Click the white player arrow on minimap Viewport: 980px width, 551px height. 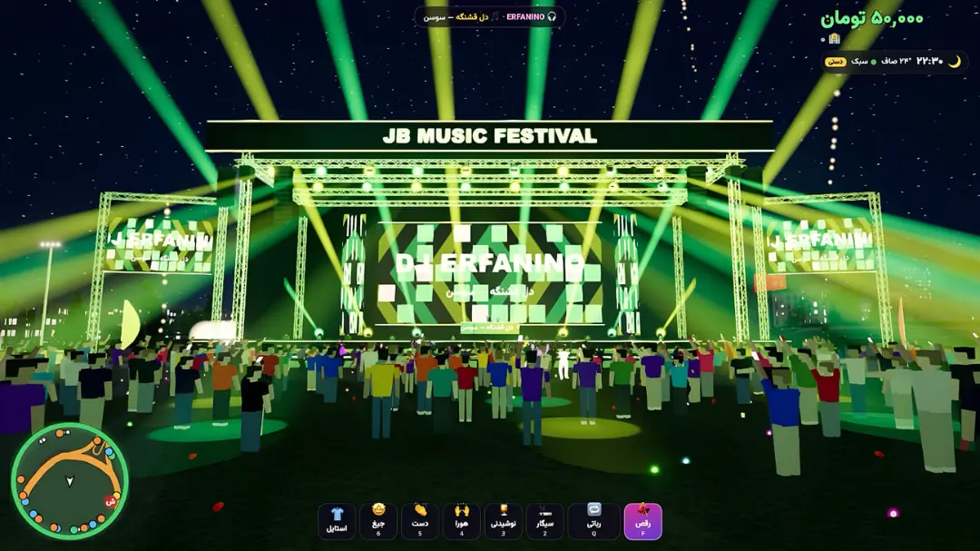tap(70, 482)
